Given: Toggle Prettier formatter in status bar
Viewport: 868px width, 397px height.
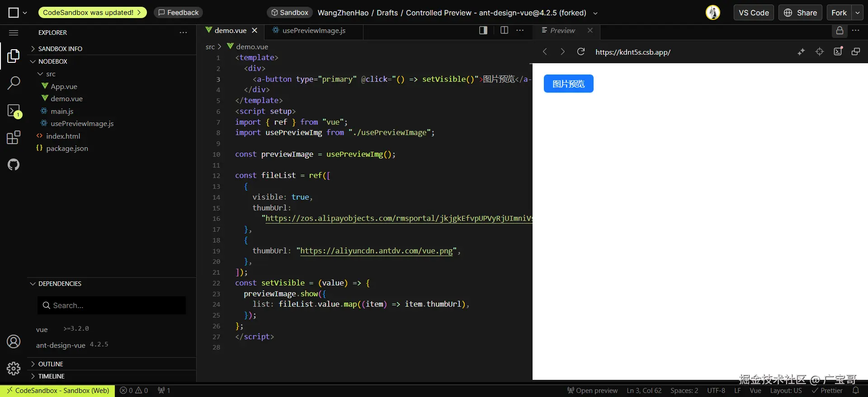Looking at the screenshot, I should coord(827,391).
